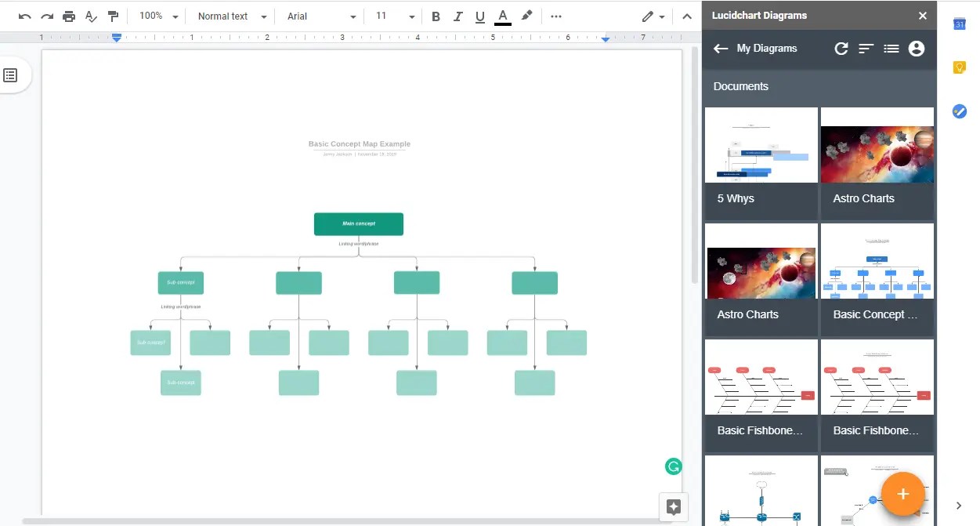Open Google Keep side panel

click(x=959, y=67)
